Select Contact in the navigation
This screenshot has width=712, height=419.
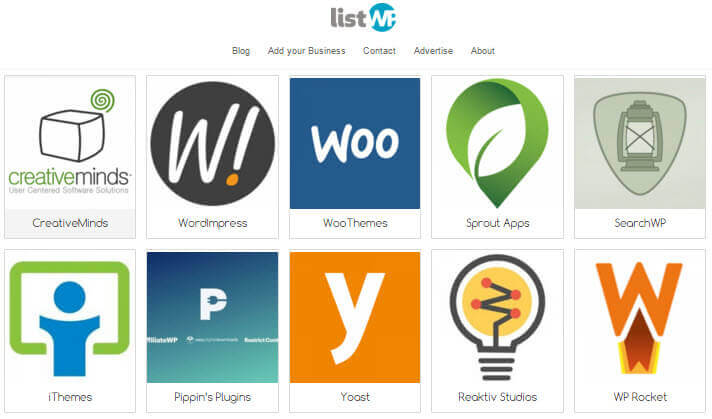tap(379, 51)
